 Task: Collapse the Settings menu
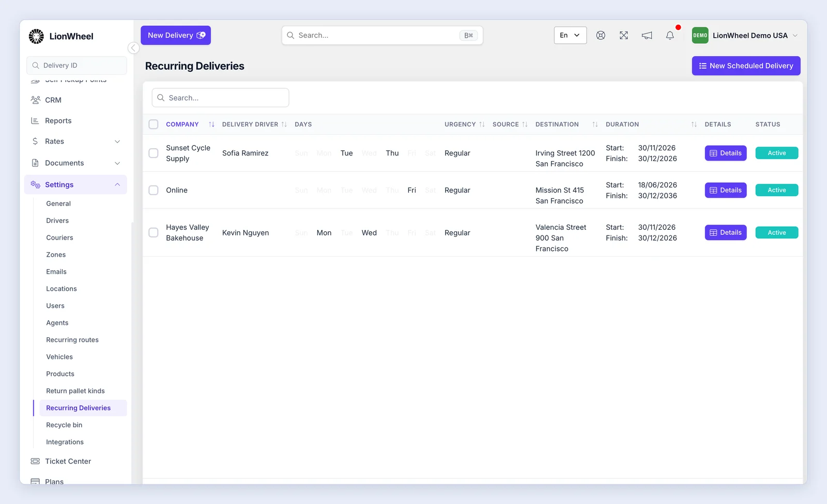[x=75, y=185]
